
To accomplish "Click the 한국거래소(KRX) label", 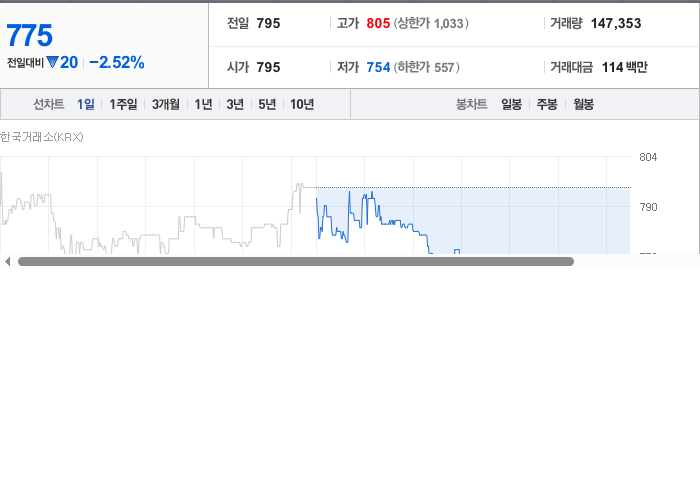I will 42,137.
